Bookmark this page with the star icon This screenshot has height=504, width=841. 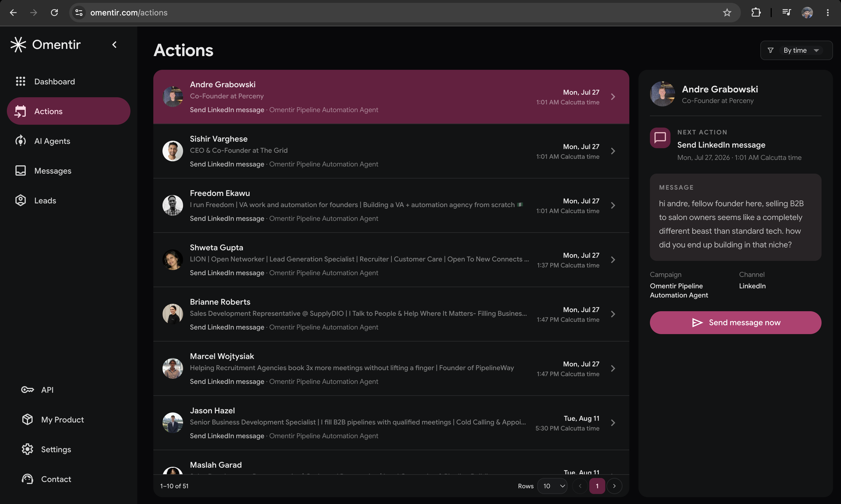coord(727,13)
